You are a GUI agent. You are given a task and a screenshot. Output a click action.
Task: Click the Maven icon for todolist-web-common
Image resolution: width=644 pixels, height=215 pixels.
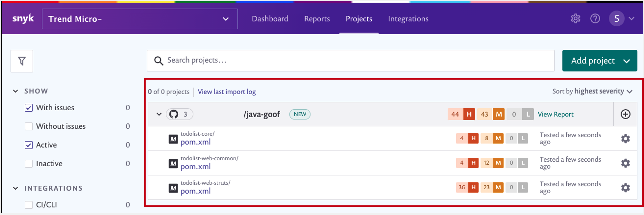click(173, 163)
